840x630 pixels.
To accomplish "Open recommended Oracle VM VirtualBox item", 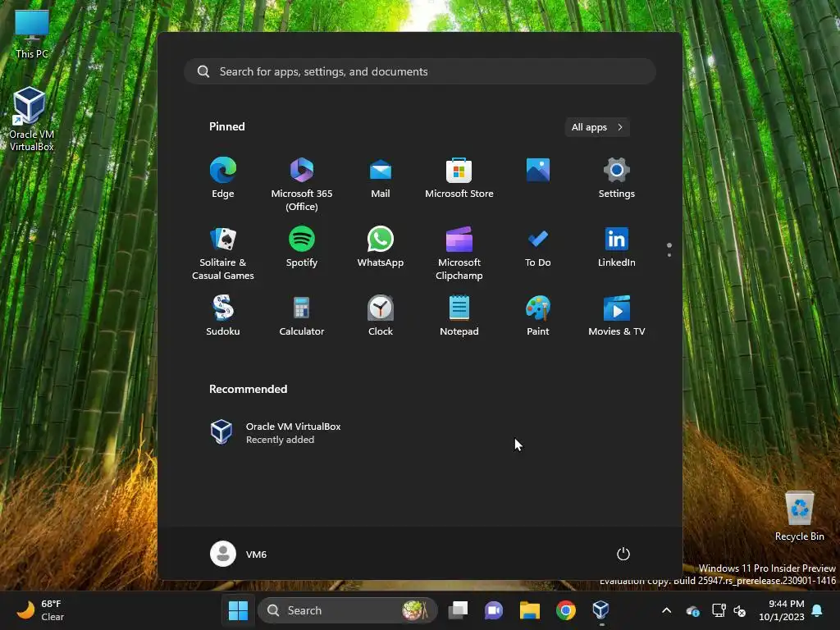I will click(276, 432).
